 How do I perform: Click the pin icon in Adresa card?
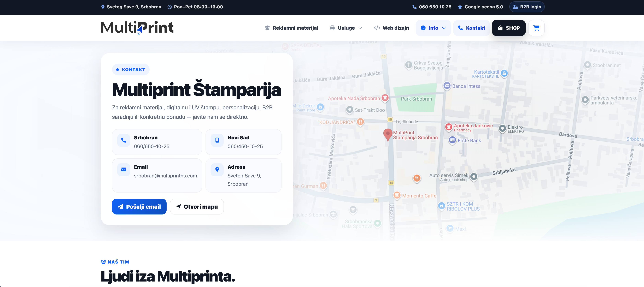217,170
